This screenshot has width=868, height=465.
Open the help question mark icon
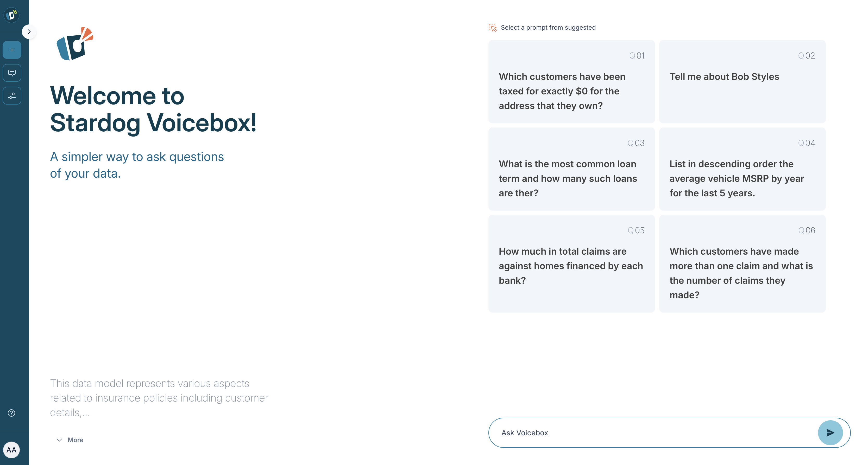11,413
